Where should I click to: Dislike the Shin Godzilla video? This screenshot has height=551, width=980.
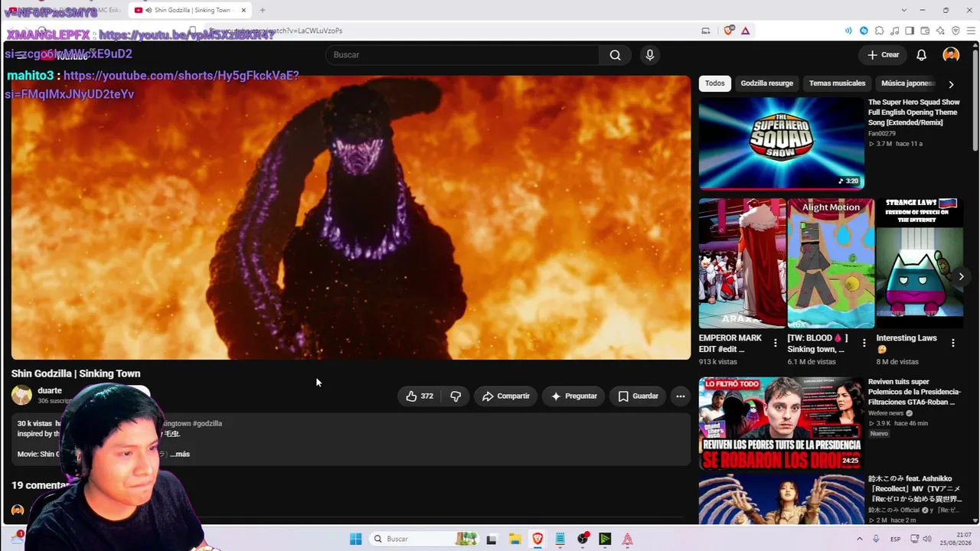456,396
